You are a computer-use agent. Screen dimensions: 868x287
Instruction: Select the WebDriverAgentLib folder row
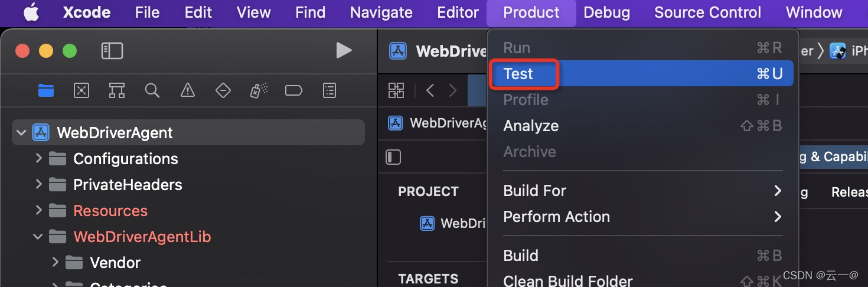(188, 237)
